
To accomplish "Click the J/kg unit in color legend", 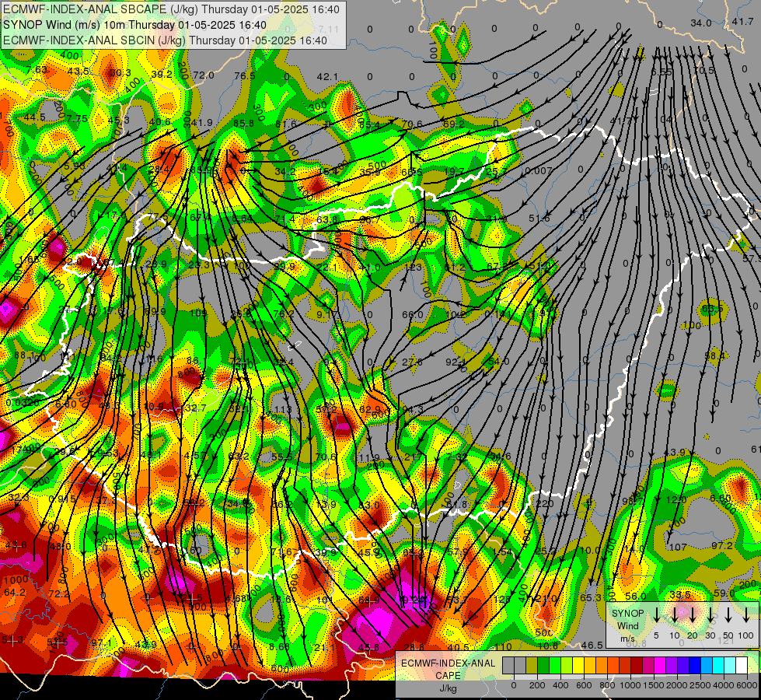I will click(448, 689).
